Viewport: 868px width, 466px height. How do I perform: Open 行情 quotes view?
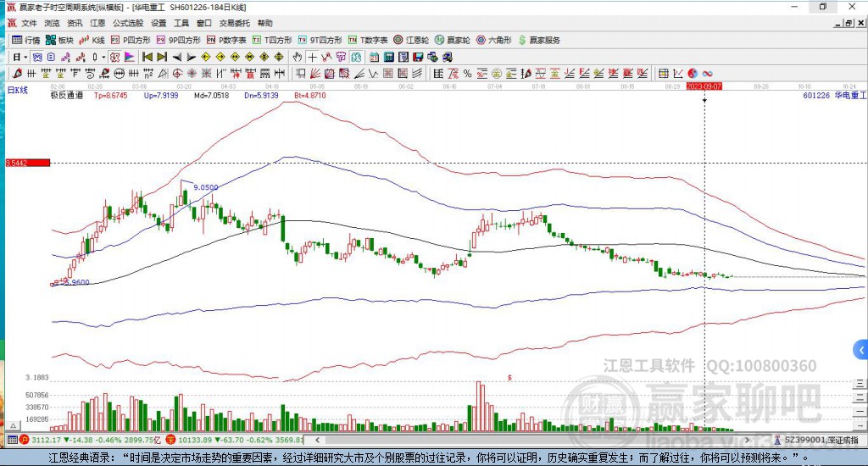point(26,40)
